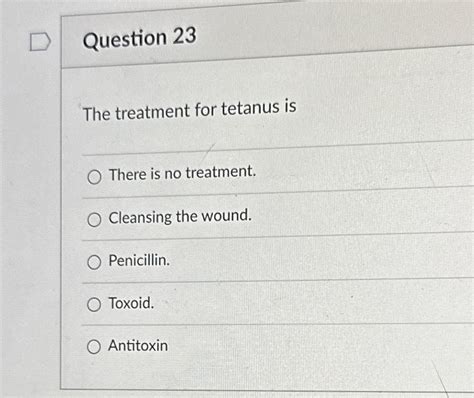Click the word 'Cleansing' in the second option
Image resolution: width=474 pixels, height=398 pixels.
coord(140,218)
